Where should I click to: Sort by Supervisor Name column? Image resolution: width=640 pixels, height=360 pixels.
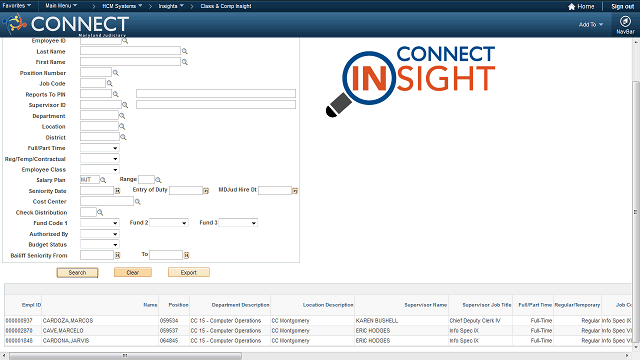click(426, 305)
